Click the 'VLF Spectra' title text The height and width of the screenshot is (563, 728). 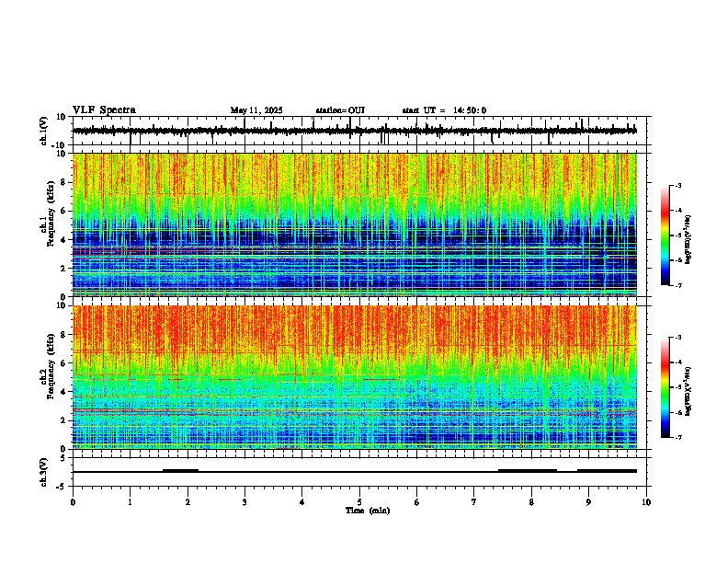pyautogui.click(x=105, y=109)
